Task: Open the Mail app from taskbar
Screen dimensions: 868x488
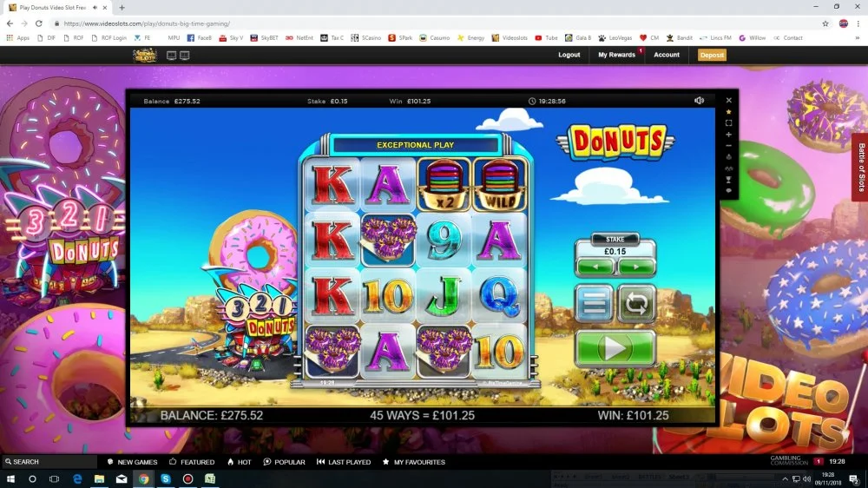Action: click(122, 478)
